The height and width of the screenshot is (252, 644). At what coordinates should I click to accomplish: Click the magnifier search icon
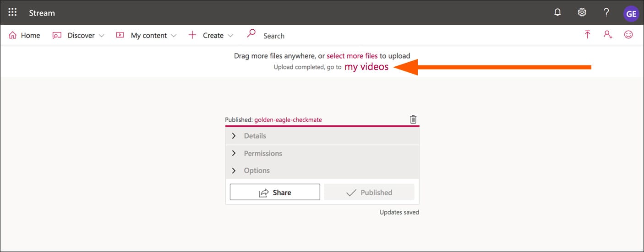coord(251,33)
